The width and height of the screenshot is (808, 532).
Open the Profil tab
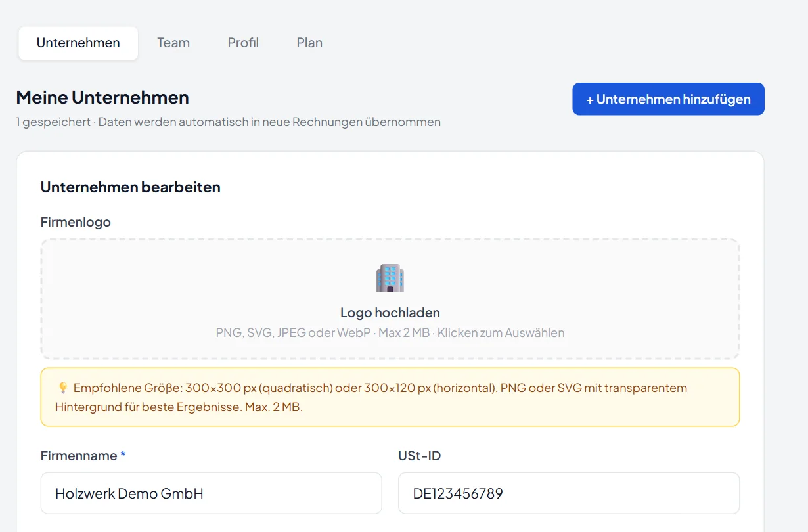click(243, 43)
